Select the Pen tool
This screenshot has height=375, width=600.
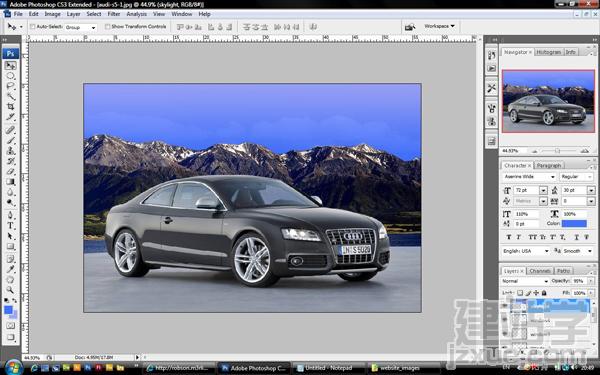10,215
